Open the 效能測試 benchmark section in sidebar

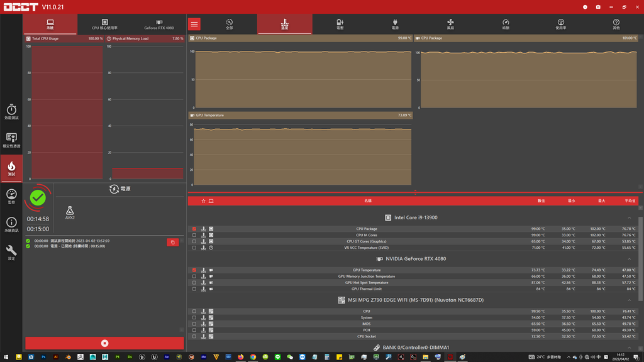11,112
